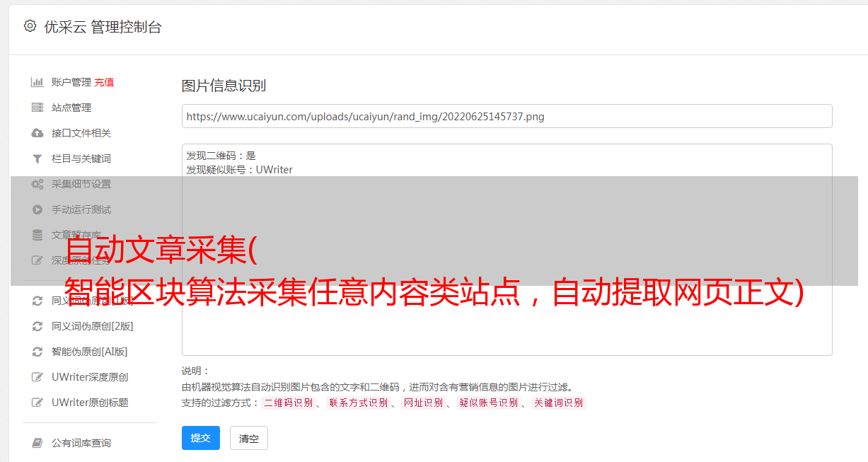The height and width of the screenshot is (462, 868).
Task: Click the filter icon for 栏目与关键词
Action: click(x=37, y=158)
